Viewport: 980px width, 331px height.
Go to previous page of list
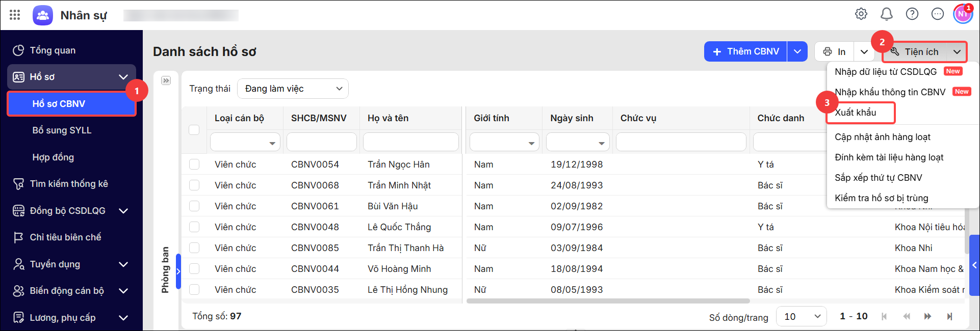[907, 316]
